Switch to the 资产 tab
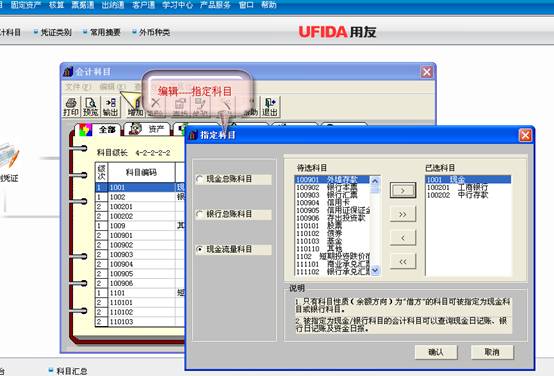Screen dimensions: 554x376 (147, 129)
